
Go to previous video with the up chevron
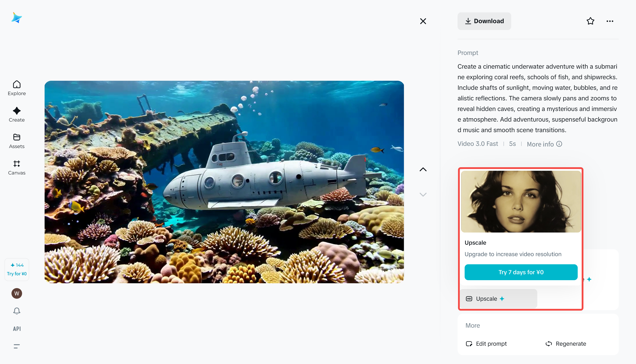[x=423, y=169]
